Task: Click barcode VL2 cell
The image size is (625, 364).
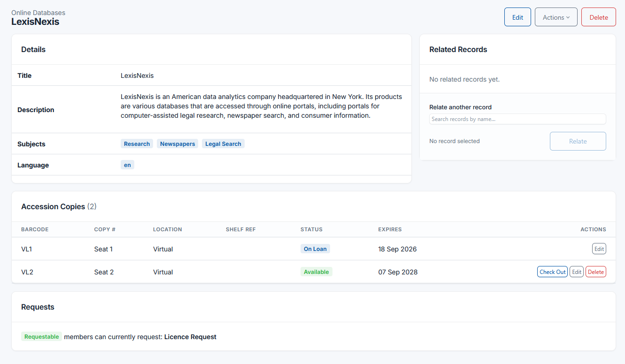Action: pos(27,272)
